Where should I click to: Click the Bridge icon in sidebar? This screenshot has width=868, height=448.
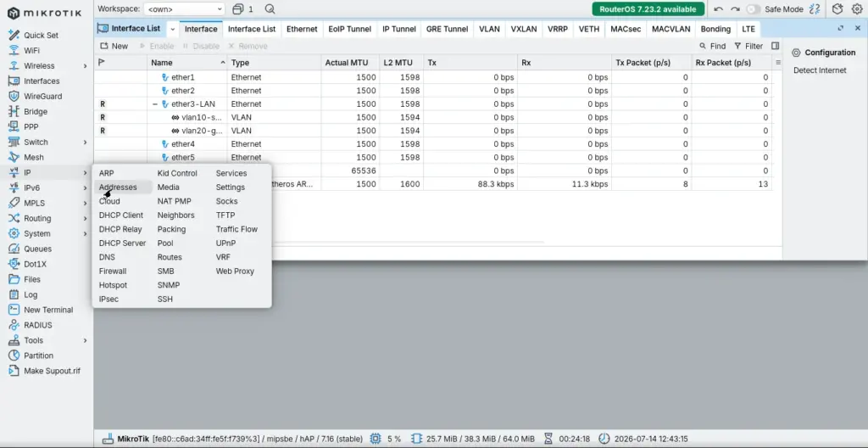pyautogui.click(x=14, y=111)
